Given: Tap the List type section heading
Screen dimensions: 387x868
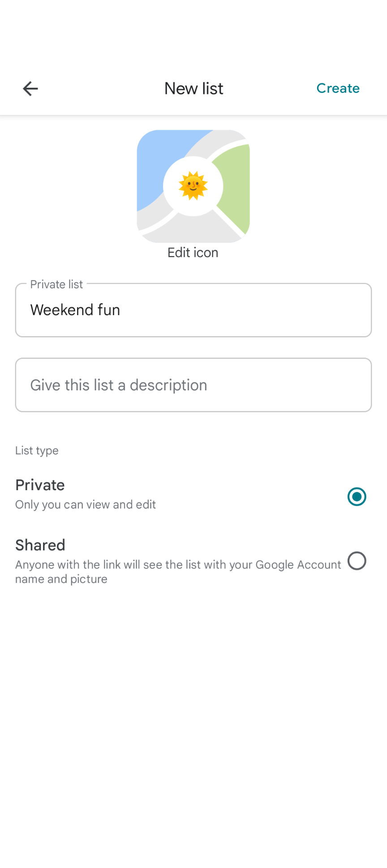Looking at the screenshot, I should (37, 450).
